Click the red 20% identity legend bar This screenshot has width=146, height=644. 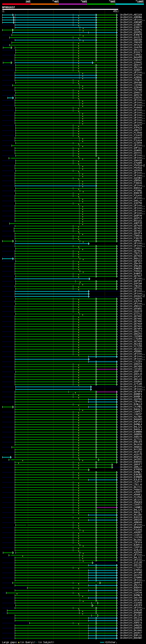[x=16, y=4]
